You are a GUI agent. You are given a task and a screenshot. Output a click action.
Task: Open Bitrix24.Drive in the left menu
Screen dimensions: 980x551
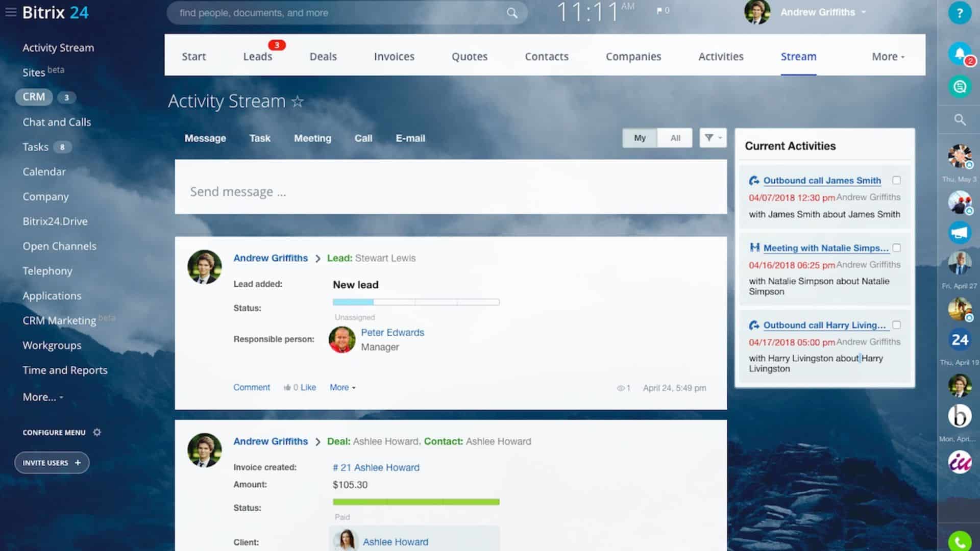pos(55,221)
